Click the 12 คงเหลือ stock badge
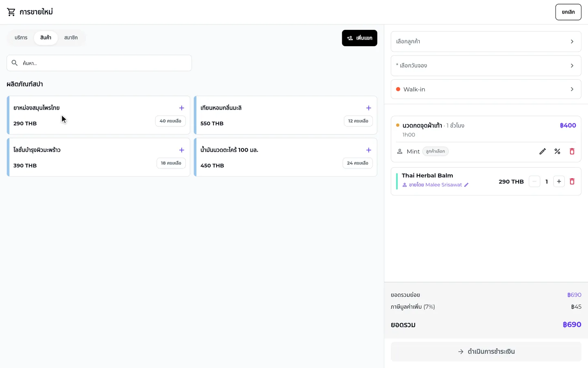This screenshot has width=588, height=368. pos(358,121)
